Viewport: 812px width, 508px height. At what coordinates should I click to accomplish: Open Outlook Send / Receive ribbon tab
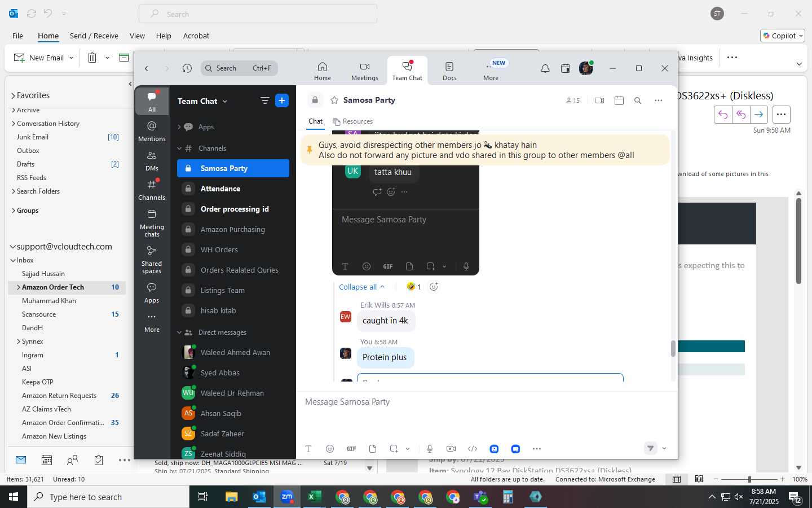pyautogui.click(x=94, y=36)
